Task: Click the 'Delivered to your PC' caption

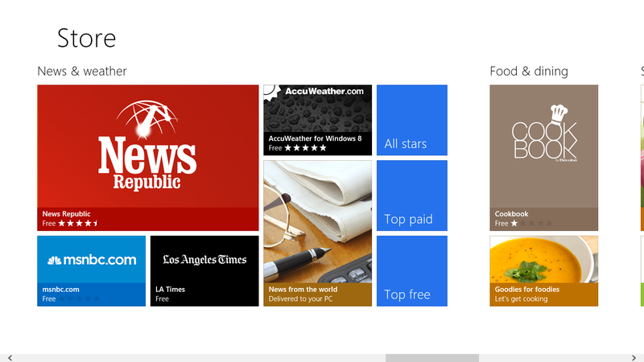Action: pos(300,298)
